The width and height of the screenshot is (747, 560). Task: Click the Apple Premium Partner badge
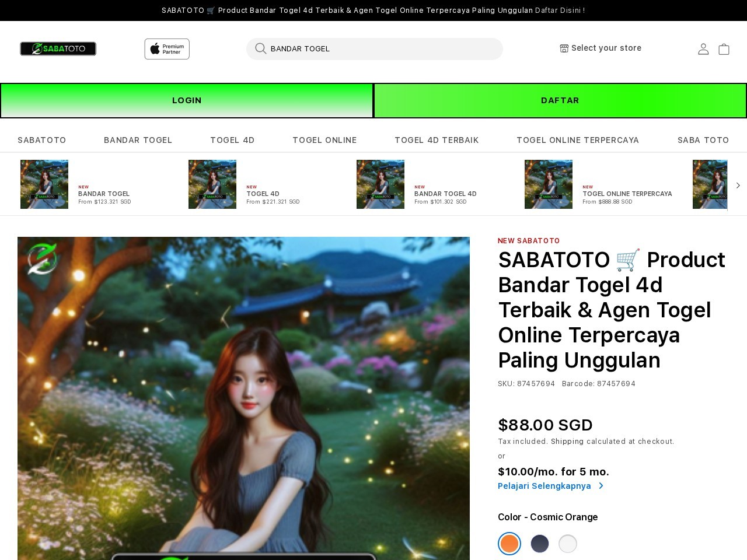(167, 49)
